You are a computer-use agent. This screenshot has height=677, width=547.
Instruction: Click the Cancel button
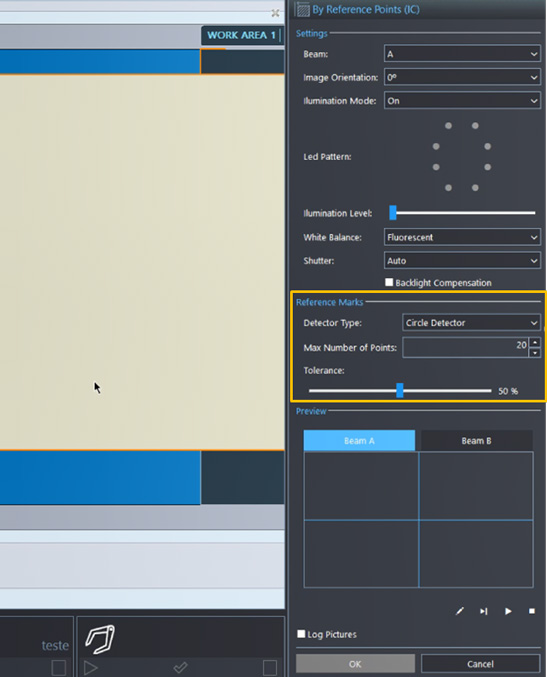[481, 664]
